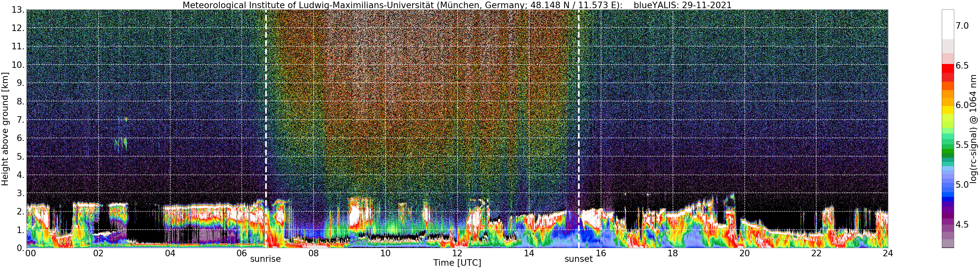Screen dimensions: 980x269
Task: Click the height axis tick label 5.
Action: pyautogui.click(x=21, y=157)
